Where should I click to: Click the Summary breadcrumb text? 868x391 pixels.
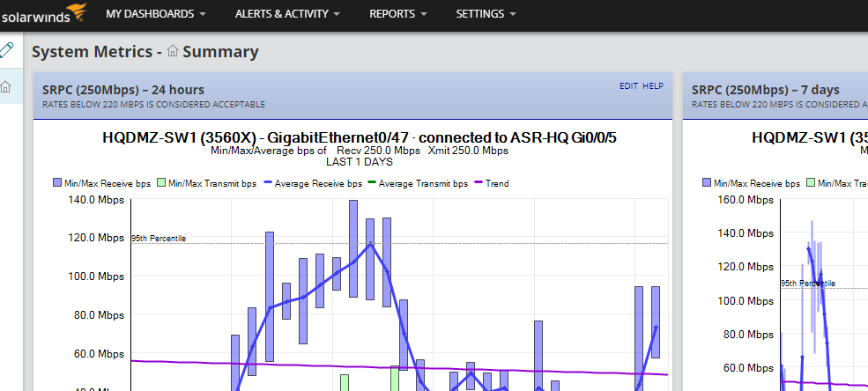(x=220, y=51)
